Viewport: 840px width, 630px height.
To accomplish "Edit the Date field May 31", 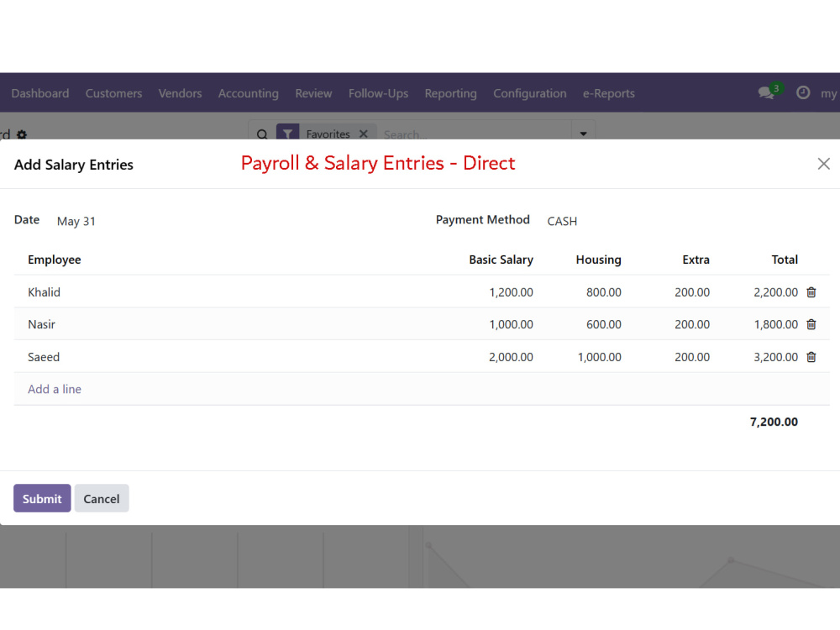I will 76,221.
